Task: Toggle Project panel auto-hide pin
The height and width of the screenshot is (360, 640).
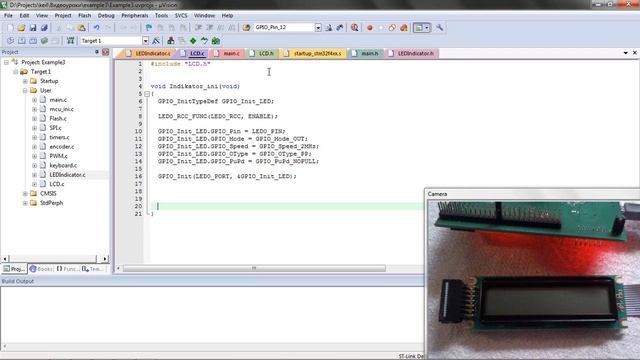Action: 97,52
